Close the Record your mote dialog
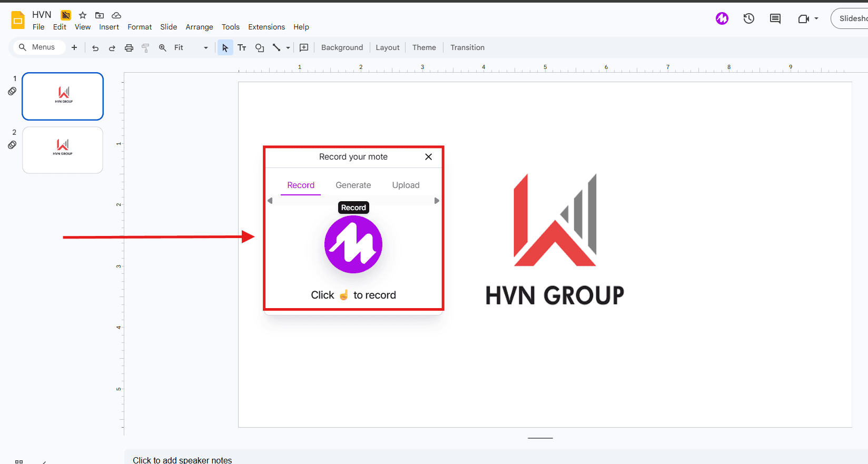 (x=429, y=157)
